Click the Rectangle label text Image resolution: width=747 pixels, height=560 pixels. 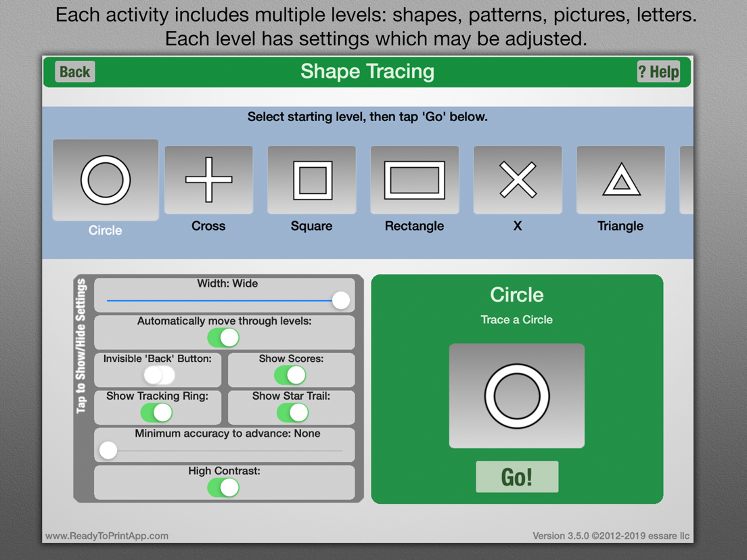(415, 226)
